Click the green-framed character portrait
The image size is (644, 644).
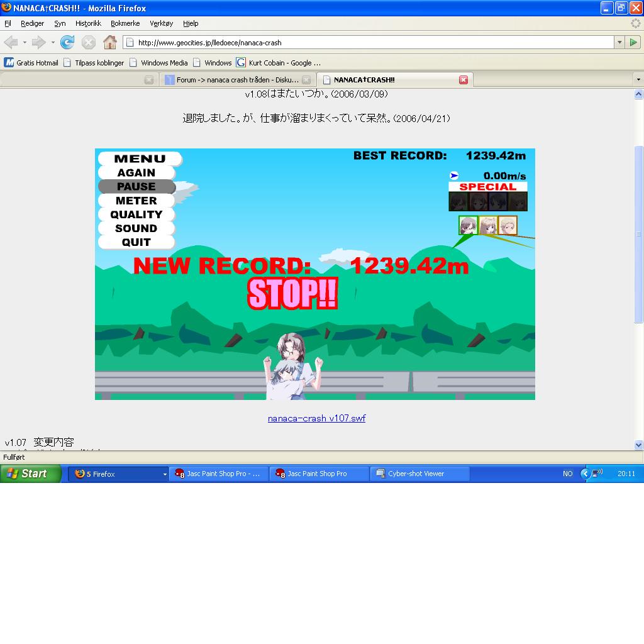pos(468,226)
